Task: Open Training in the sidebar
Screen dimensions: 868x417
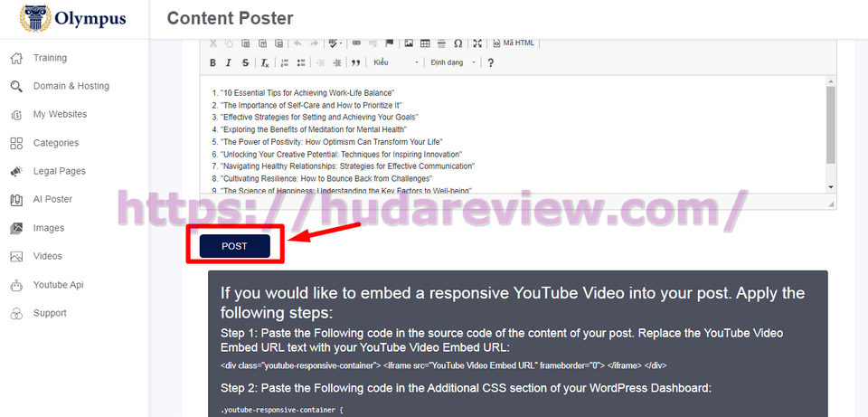Action: 50,58
